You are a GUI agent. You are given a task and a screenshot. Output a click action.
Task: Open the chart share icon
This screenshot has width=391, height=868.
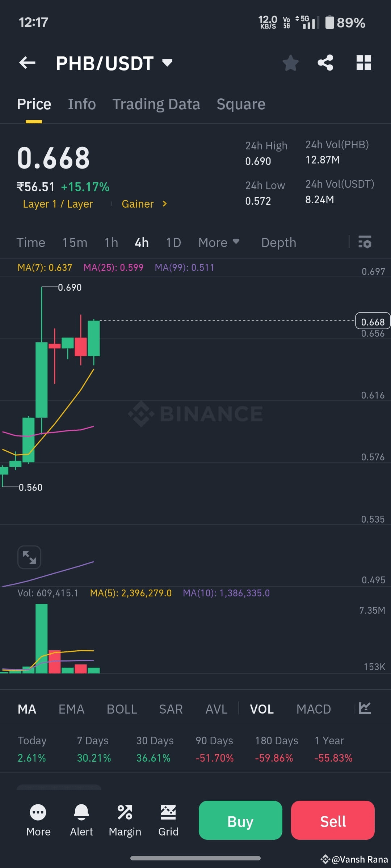325,63
